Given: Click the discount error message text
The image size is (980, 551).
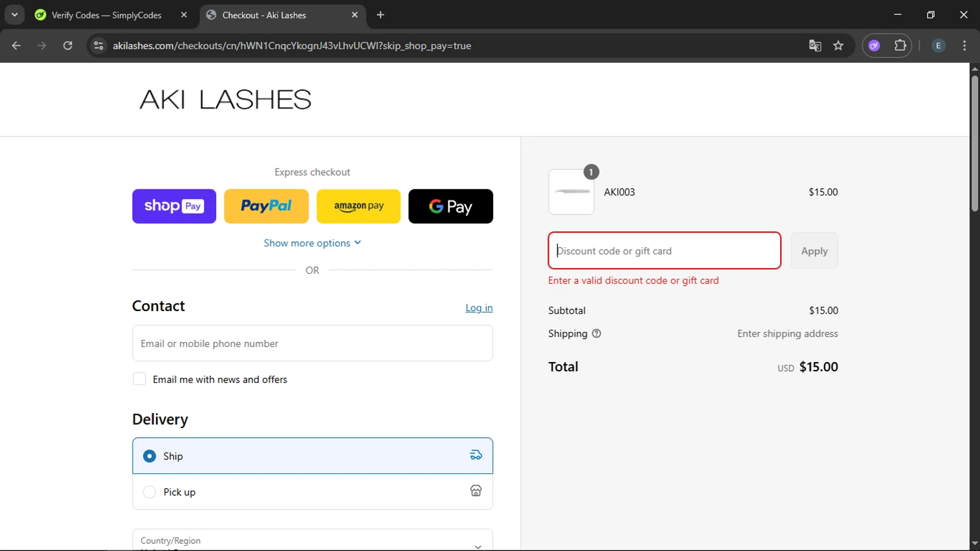Looking at the screenshot, I should tap(633, 280).
